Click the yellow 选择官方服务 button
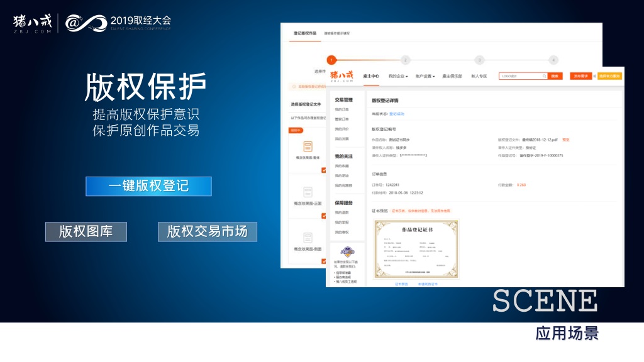Image resolution: width=644 pixels, height=362 pixels. [x=609, y=76]
